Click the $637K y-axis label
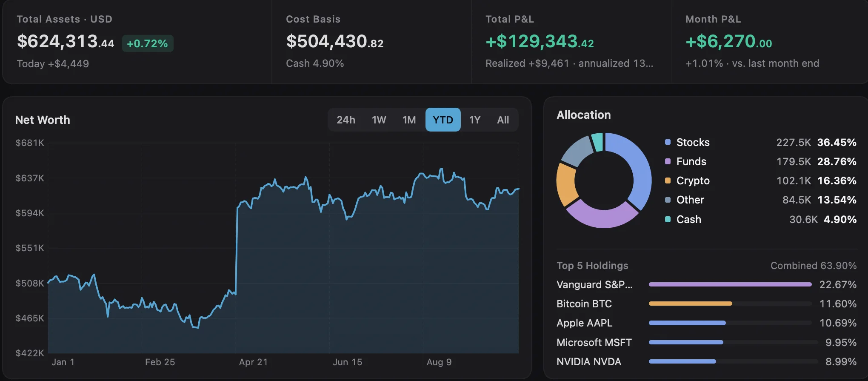This screenshot has height=381, width=868. point(30,178)
